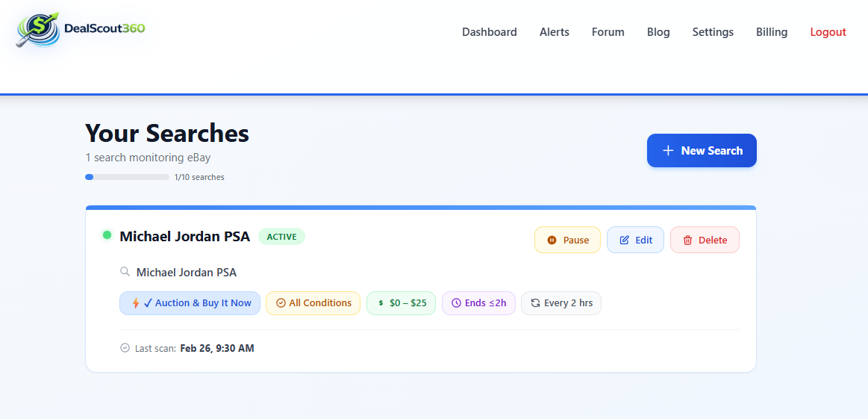This screenshot has width=868, height=419.
Task: Delete the Michael Jordan PSA search
Action: click(x=705, y=240)
